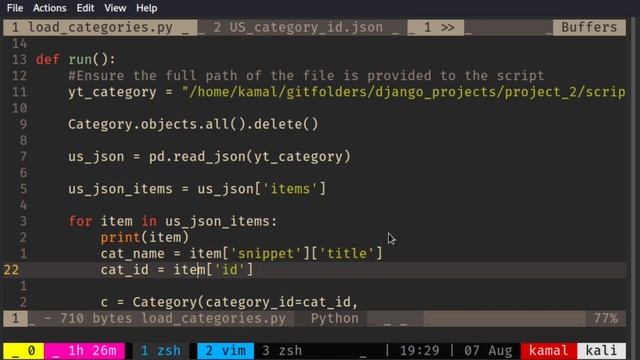Switch to US_category_id.json buffer tab
The width and height of the screenshot is (640, 360).
[302, 27]
